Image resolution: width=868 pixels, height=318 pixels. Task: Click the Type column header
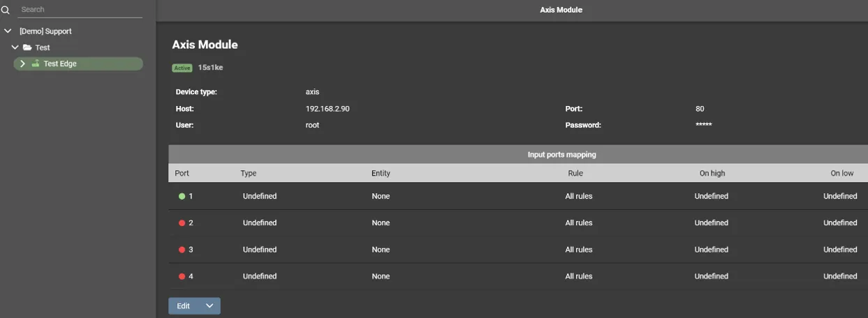(249, 173)
